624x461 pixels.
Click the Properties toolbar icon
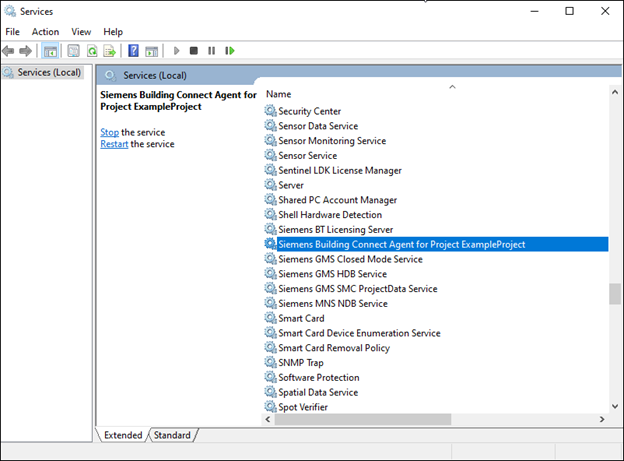coord(73,50)
